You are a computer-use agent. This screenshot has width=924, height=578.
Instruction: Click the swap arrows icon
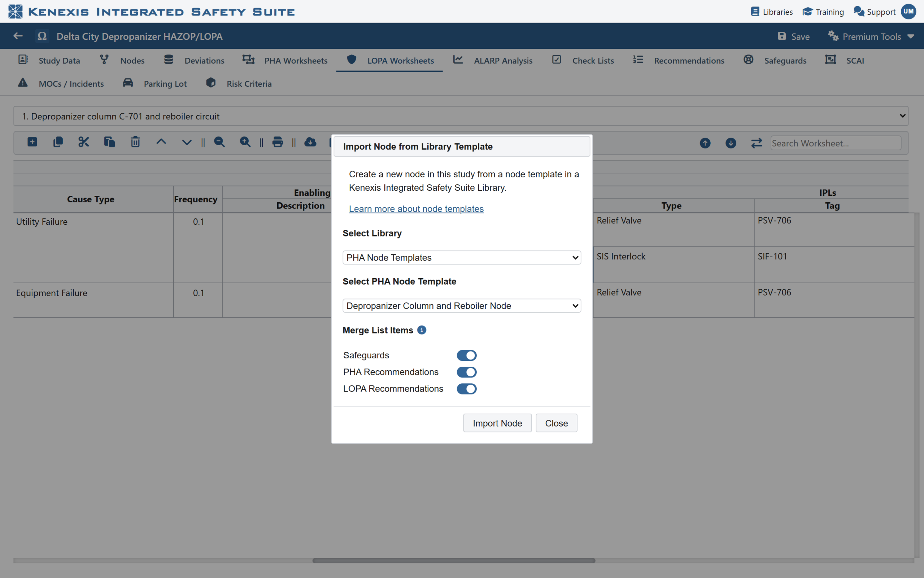[757, 143]
